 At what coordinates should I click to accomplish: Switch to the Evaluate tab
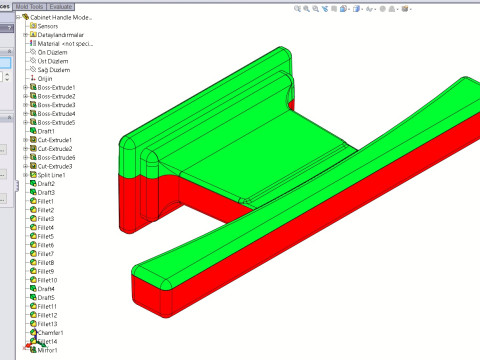pos(60,7)
